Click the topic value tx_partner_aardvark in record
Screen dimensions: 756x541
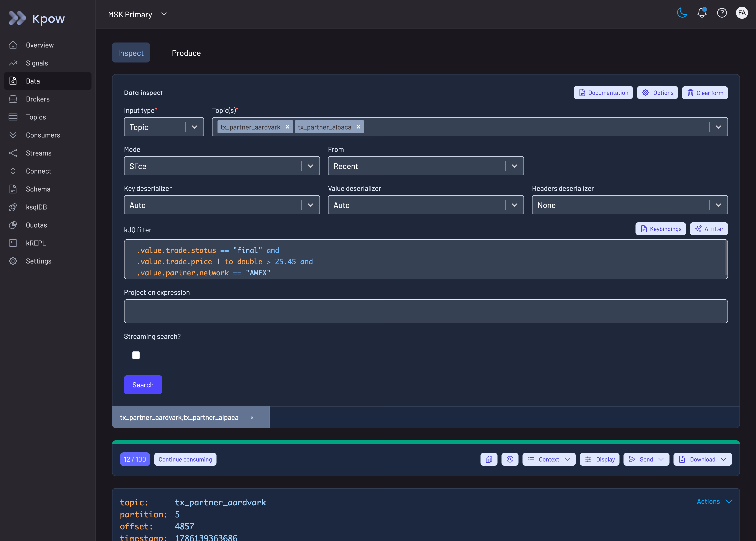pos(220,502)
